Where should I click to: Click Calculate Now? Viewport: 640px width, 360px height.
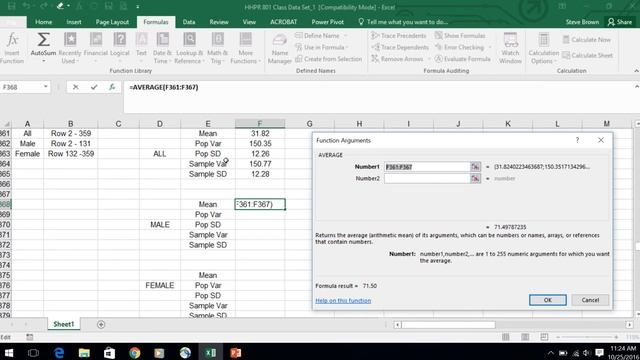(587, 40)
